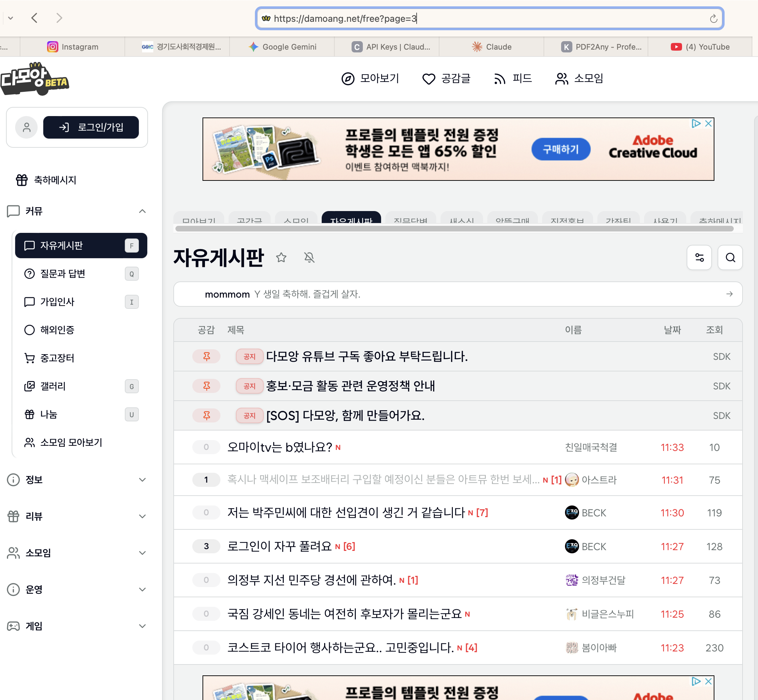Image resolution: width=758 pixels, height=700 pixels.
Task: Toggle board notifications with the bell icon
Action: pos(309,257)
